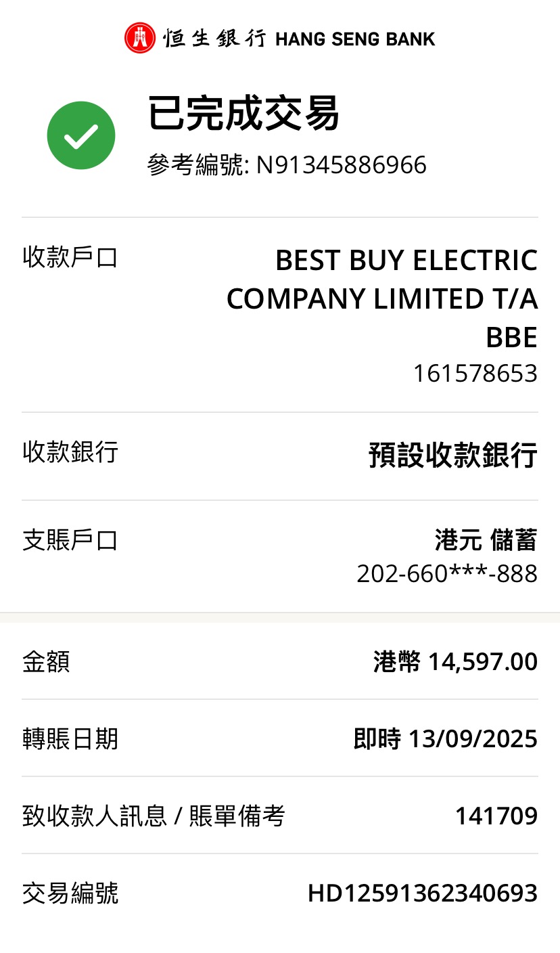This screenshot has height=953, width=560.
Task: Click the 致收款人訊息 / 賬單備考 label
Action: pos(154,816)
